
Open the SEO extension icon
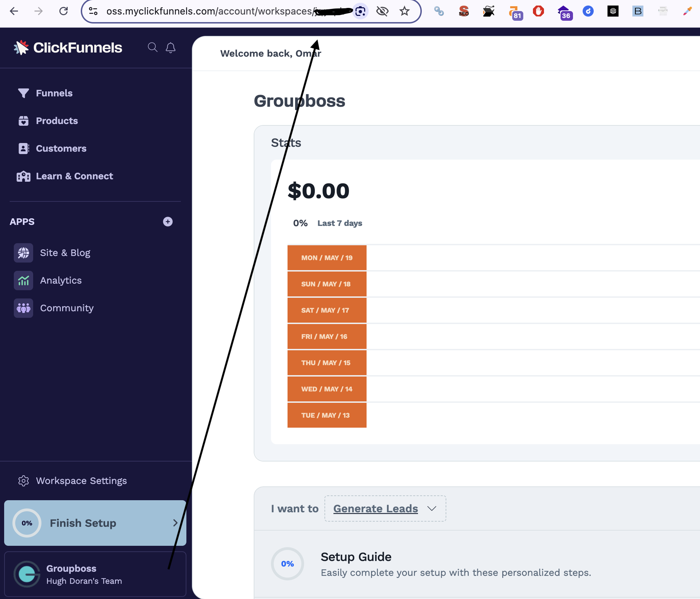(464, 11)
